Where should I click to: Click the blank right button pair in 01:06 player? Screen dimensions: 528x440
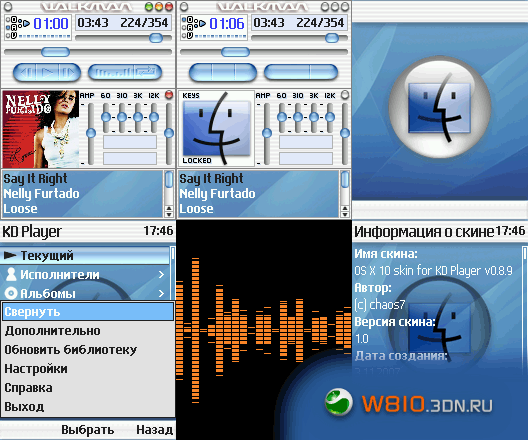point(301,72)
